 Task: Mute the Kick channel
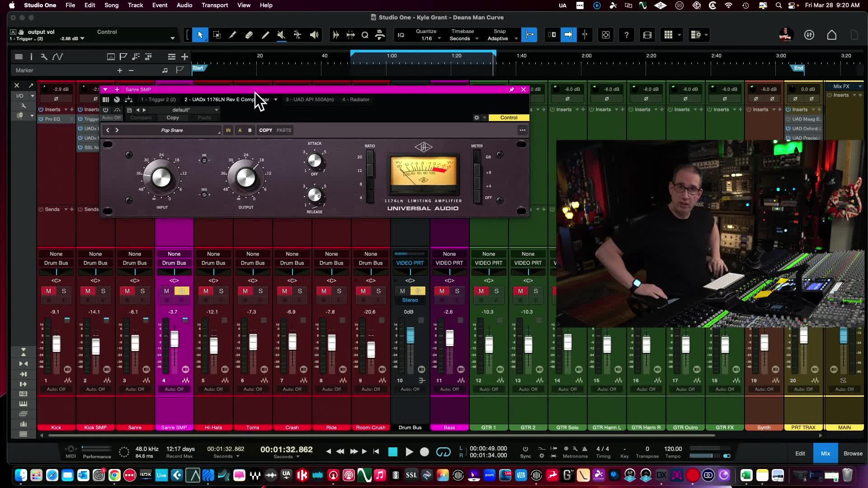click(48, 291)
